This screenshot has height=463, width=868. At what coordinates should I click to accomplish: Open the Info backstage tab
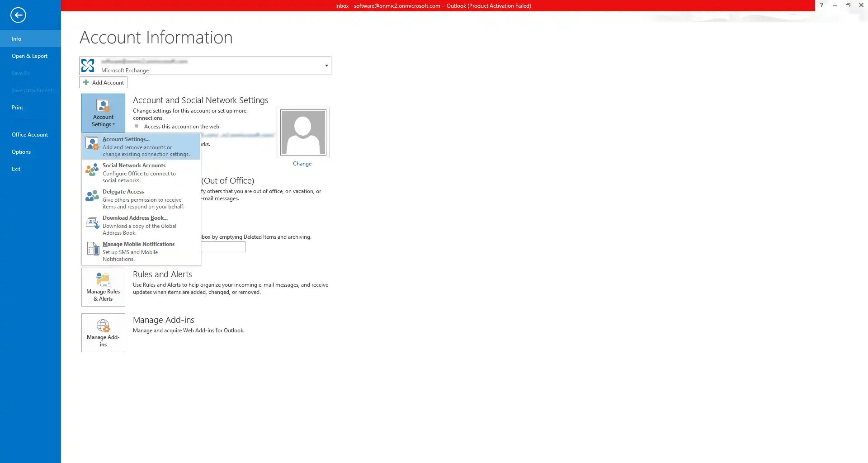click(30, 38)
